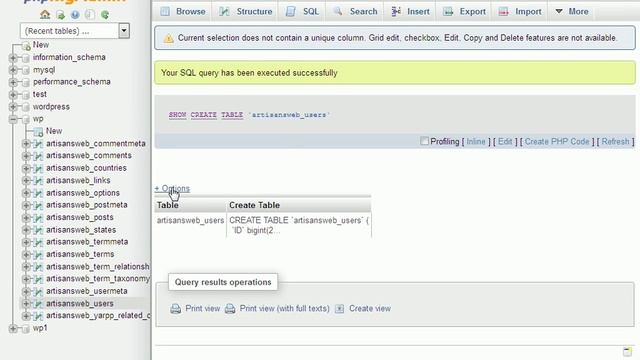Collapse the wp database node
Image resolution: width=640 pixels, height=360 pixels.
pos(13,119)
